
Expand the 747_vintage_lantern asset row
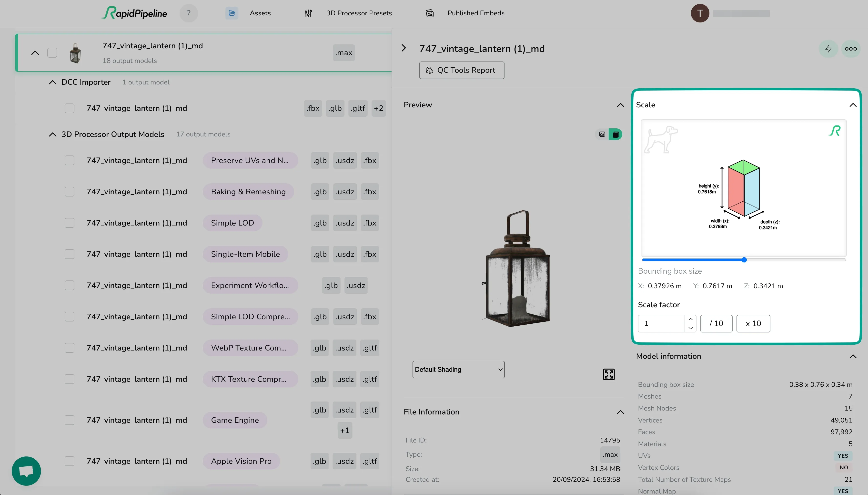35,52
